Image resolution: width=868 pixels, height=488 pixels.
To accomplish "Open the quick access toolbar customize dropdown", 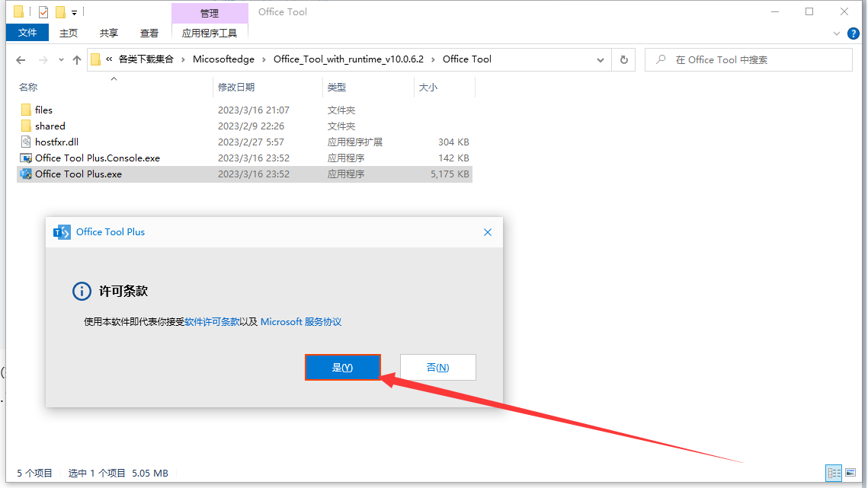I will (x=74, y=12).
